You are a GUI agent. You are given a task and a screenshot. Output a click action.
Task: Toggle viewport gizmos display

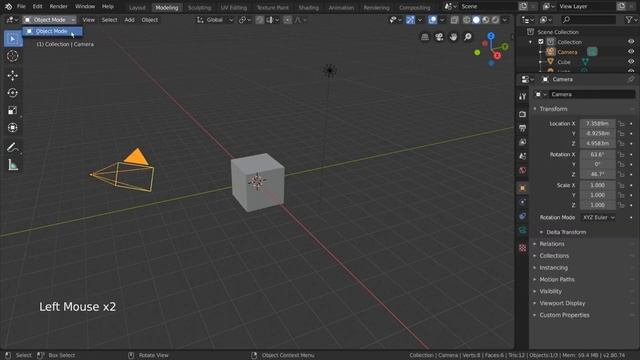coord(410,20)
